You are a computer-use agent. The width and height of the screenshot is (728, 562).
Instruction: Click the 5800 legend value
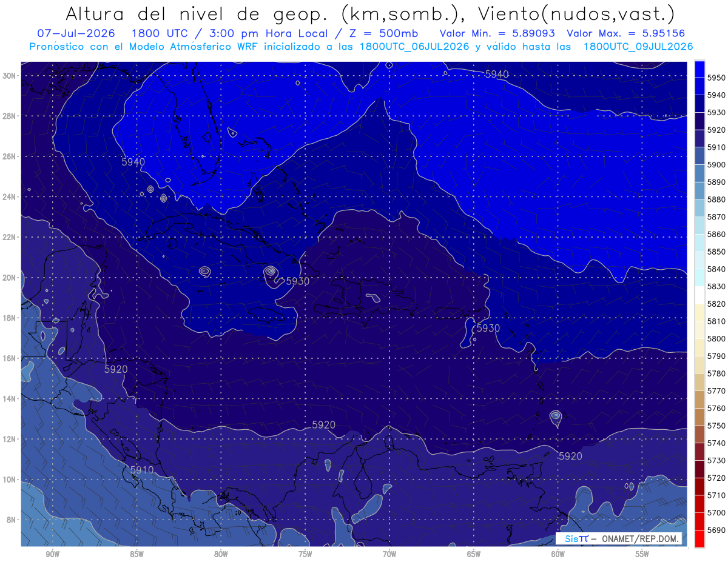tap(716, 338)
